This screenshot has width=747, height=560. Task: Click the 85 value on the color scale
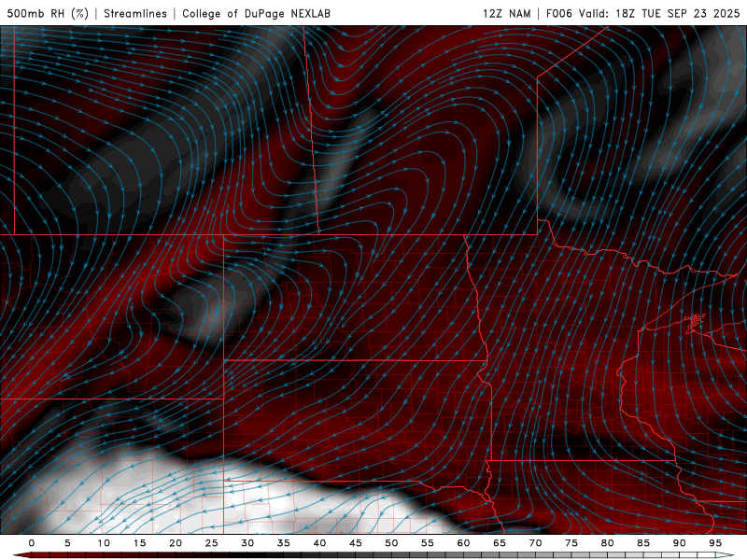coord(643,543)
